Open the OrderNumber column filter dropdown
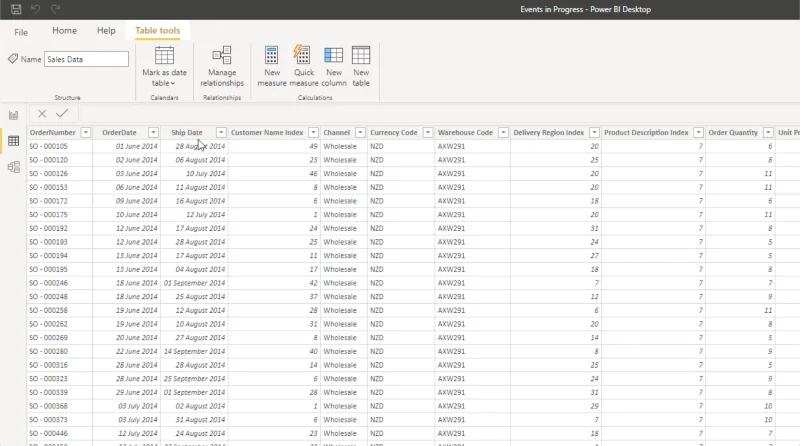This screenshot has width=800, height=446. coord(86,133)
